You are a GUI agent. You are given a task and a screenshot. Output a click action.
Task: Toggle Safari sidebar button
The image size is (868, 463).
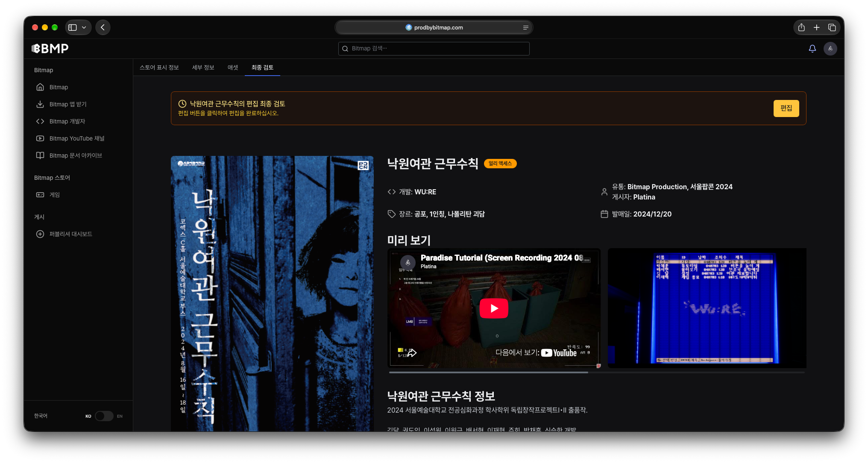tap(73, 27)
